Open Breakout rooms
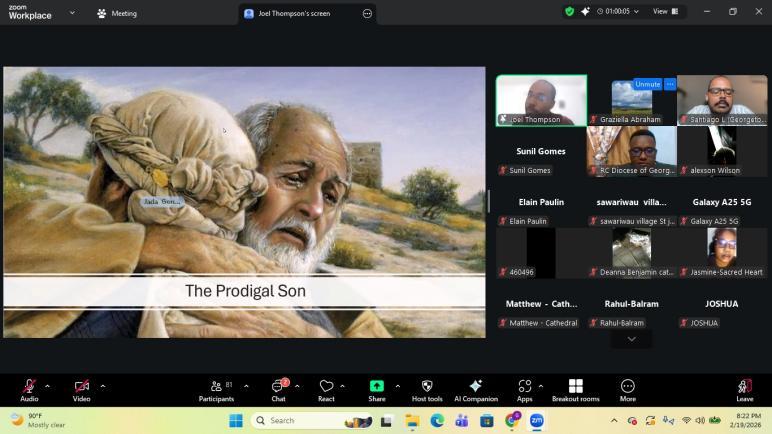 coord(576,390)
